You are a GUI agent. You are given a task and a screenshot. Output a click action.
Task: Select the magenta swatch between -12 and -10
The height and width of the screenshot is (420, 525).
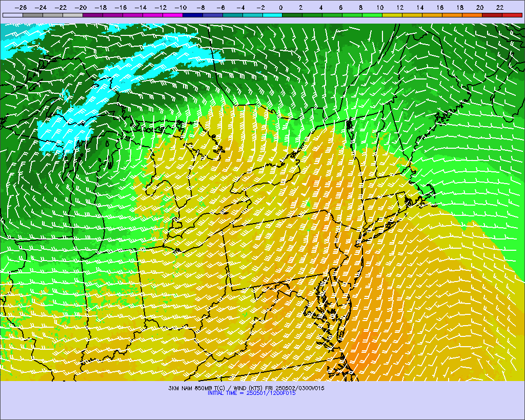tap(173, 15)
